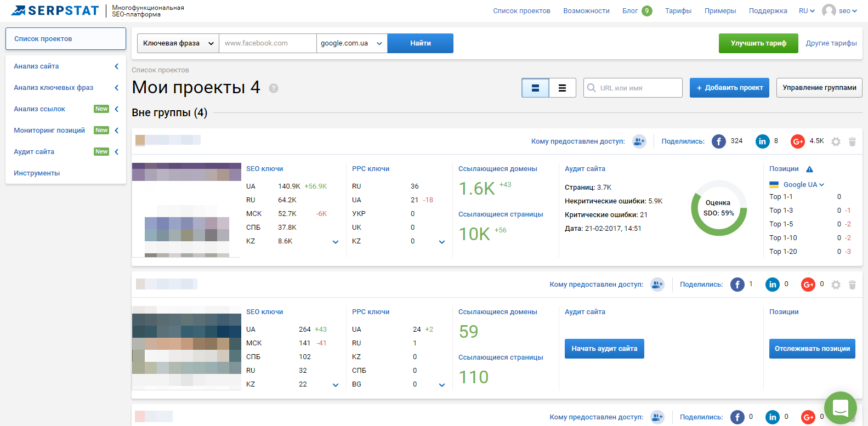Click LinkedIn share icon of first project
Screen dimensions: 868x426
pos(762,141)
